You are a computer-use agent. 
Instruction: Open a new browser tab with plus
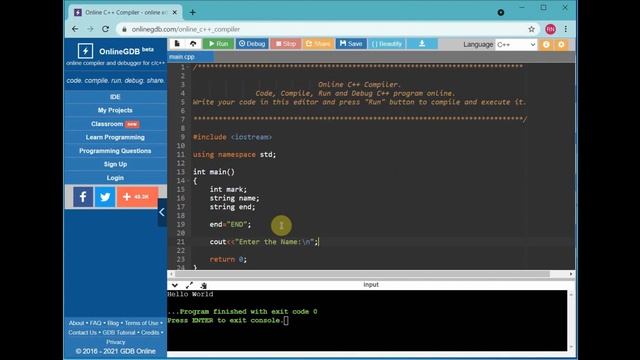click(x=192, y=13)
